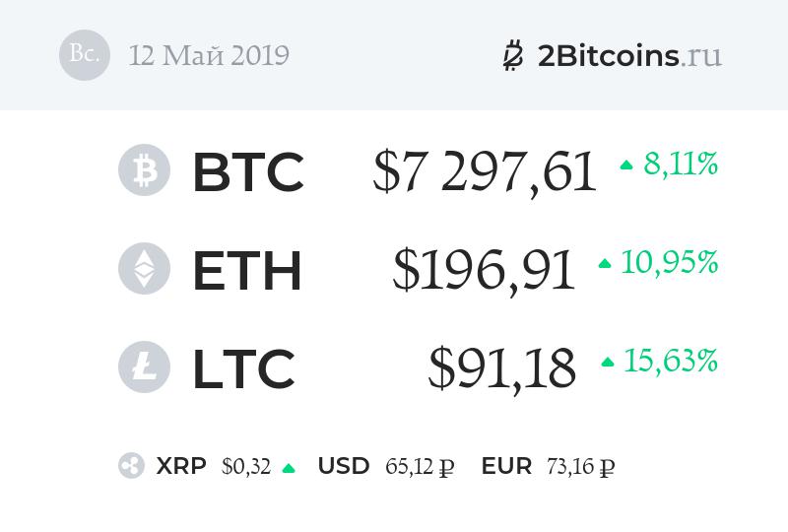Click the green arrow after XRP price

click(x=289, y=468)
